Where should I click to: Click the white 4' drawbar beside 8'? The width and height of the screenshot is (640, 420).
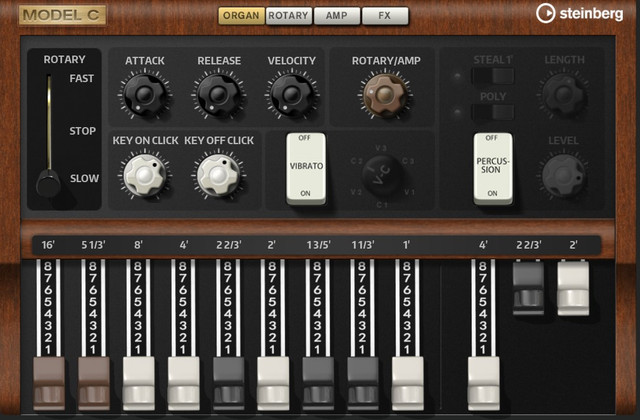coord(184,383)
